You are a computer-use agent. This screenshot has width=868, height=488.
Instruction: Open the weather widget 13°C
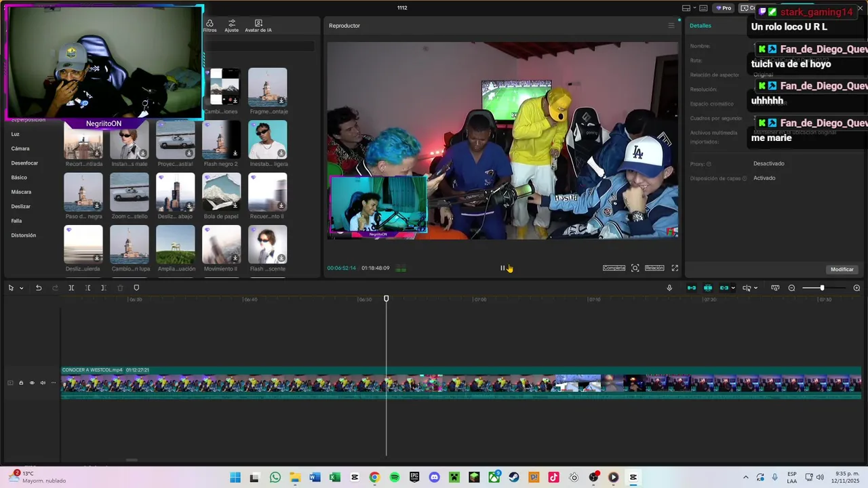click(x=38, y=477)
